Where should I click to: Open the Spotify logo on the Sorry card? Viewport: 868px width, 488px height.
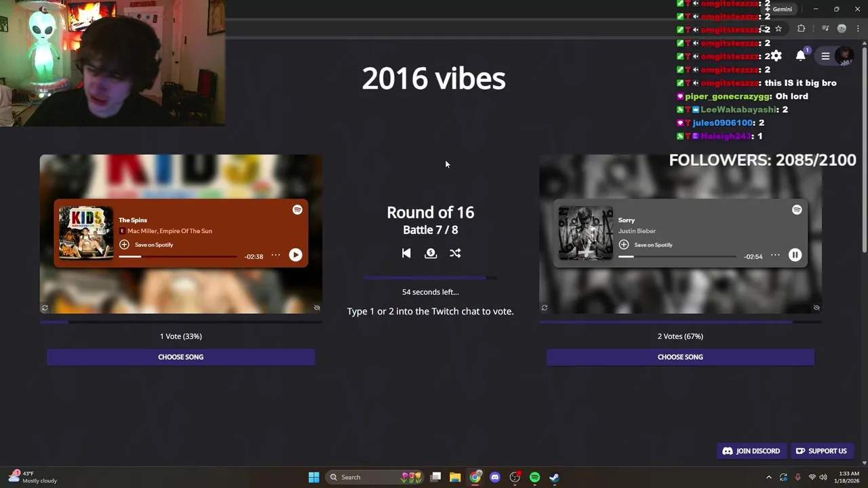[797, 210]
